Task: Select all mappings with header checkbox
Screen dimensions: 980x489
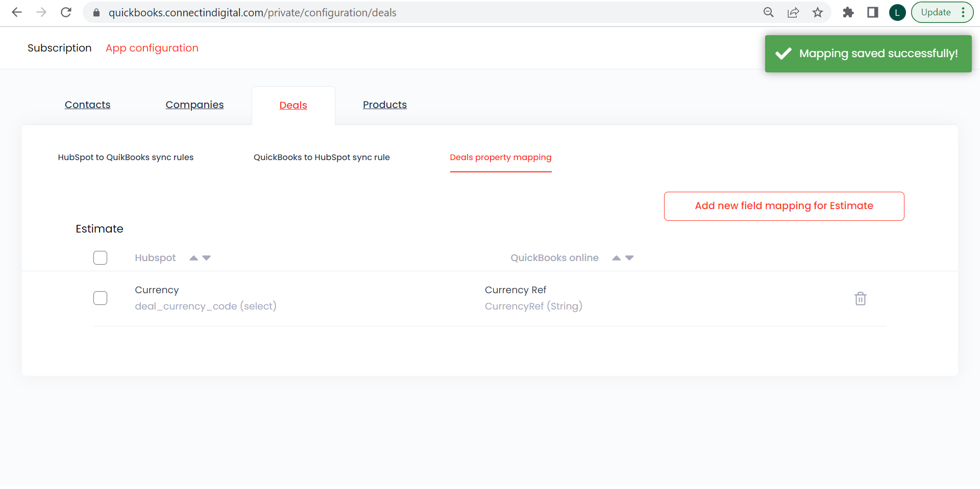Action: coord(101,258)
